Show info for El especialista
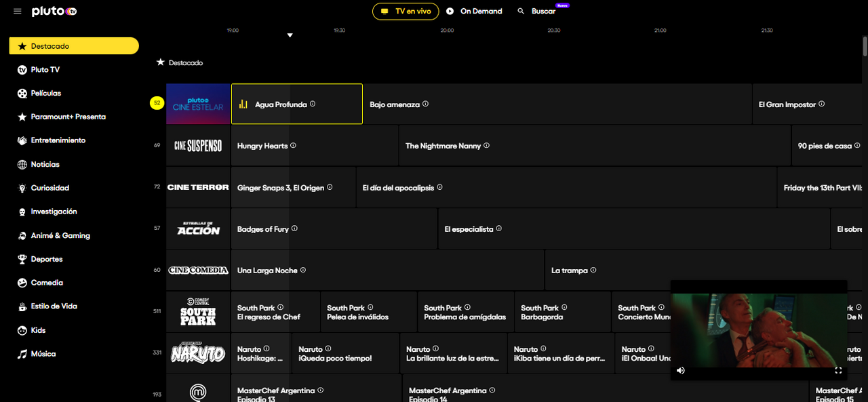 tap(499, 228)
